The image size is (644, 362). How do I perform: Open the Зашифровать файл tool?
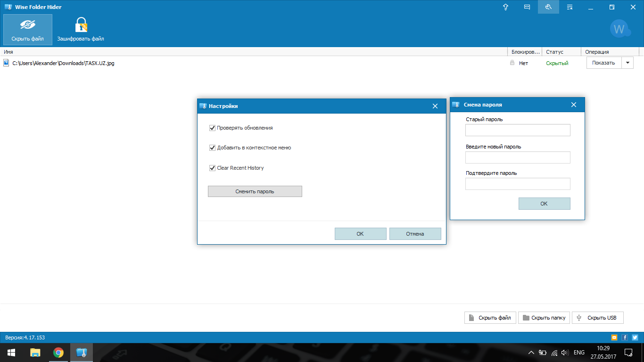pyautogui.click(x=81, y=30)
